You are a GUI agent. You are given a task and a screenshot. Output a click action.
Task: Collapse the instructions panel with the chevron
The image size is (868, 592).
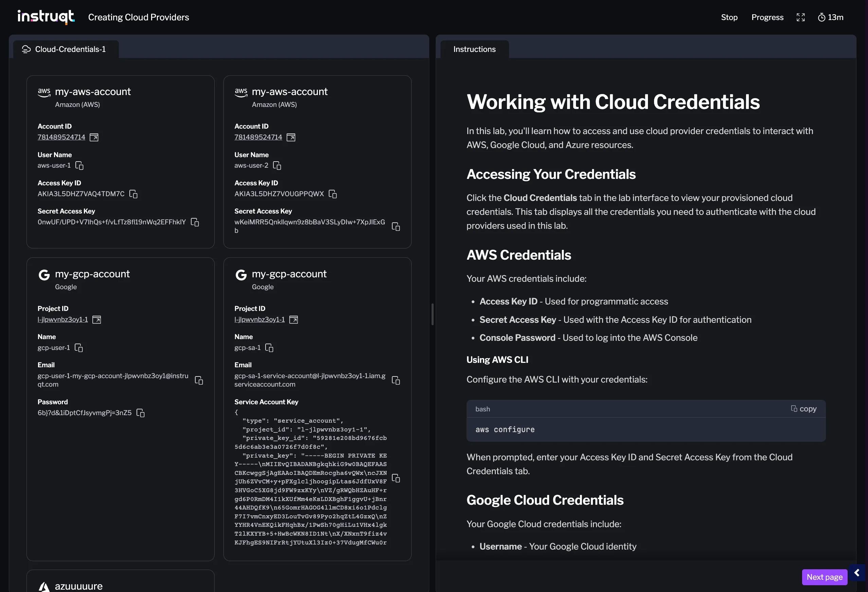point(857,573)
